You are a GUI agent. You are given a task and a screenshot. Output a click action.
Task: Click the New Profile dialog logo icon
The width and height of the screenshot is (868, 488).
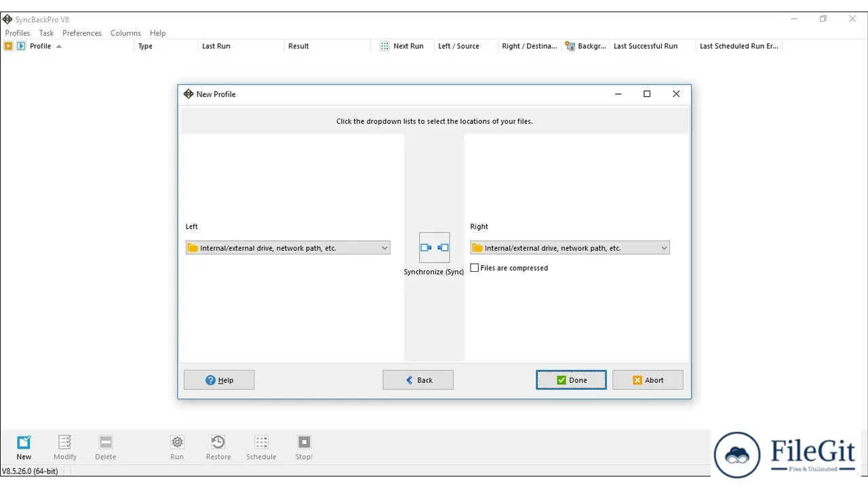tap(189, 94)
